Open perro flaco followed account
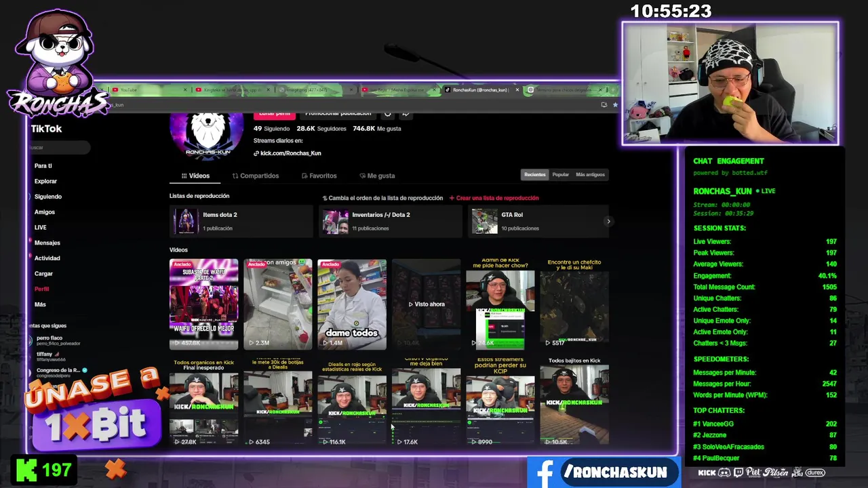868x488 pixels. [x=56, y=340]
